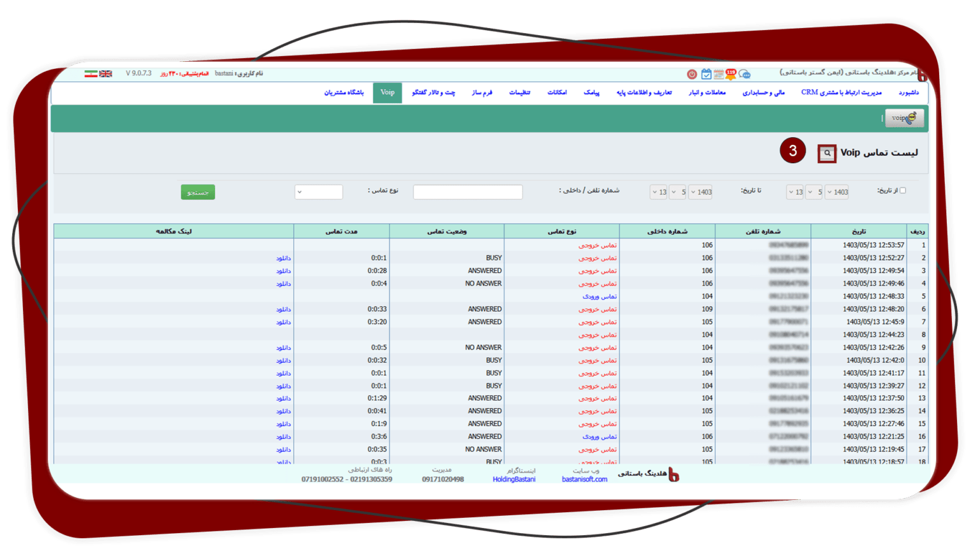Click duration 0:0:41 in row 14
980x551 pixels.
[377, 411]
